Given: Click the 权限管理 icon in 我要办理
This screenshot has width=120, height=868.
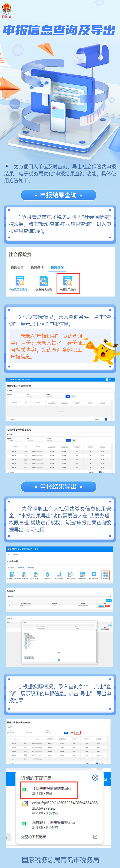Looking at the screenshot, I should coord(105,575).
